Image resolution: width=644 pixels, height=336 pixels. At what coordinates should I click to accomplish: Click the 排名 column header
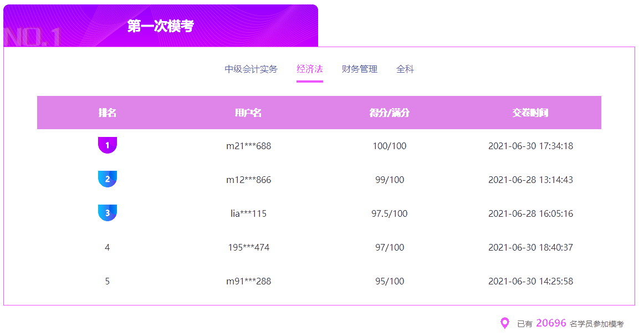pos(108,112)
